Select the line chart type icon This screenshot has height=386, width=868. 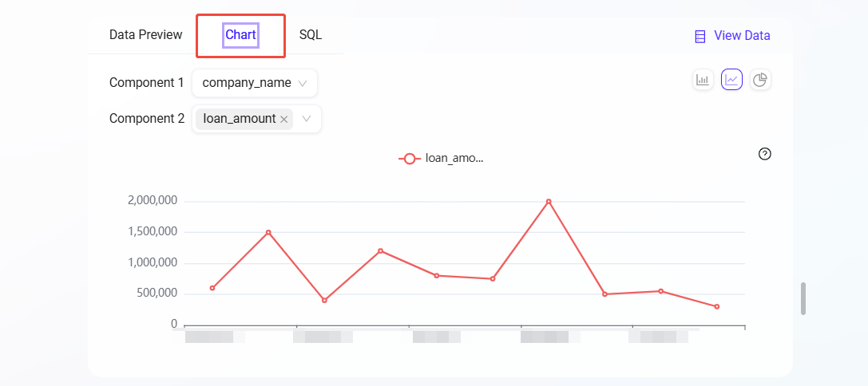click(x=732, y=80)
